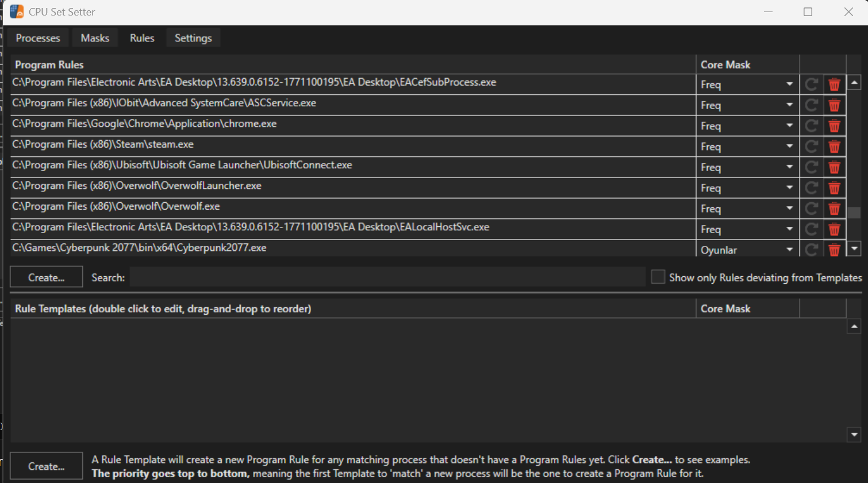Enable Show only Rules deviating from Templates
The width and height of the screenshot is (868, 483).
pos(658,277)
